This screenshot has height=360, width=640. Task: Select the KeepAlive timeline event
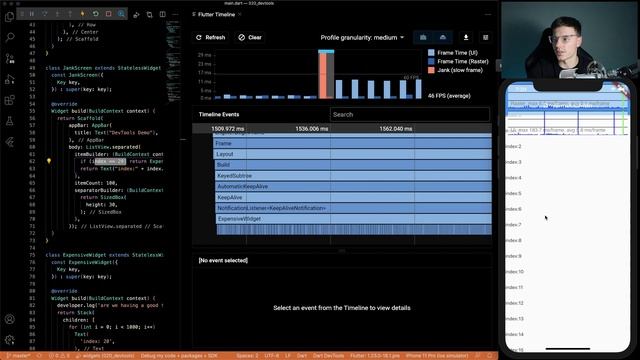(x=353, y=197)
